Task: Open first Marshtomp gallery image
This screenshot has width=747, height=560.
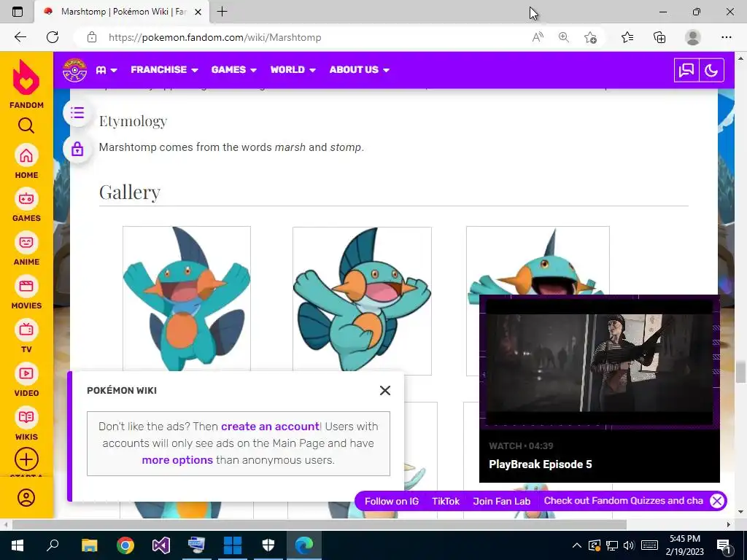Action: click(x=187, y=298)
